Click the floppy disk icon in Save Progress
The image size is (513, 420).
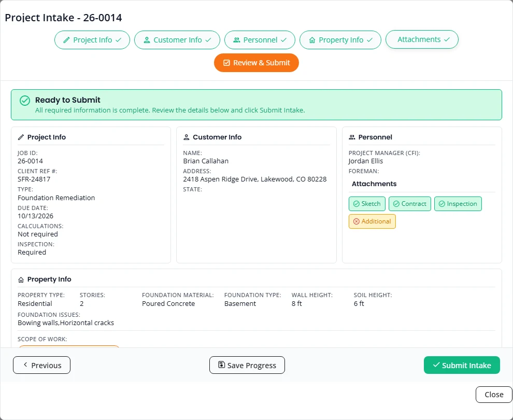[x=221, y=365]
